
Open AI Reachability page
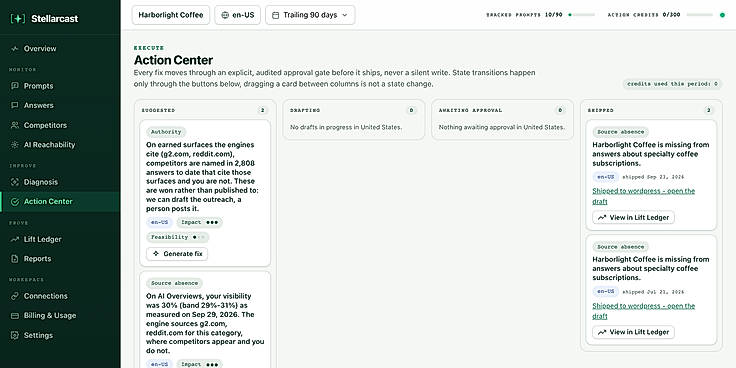(60, 145)
